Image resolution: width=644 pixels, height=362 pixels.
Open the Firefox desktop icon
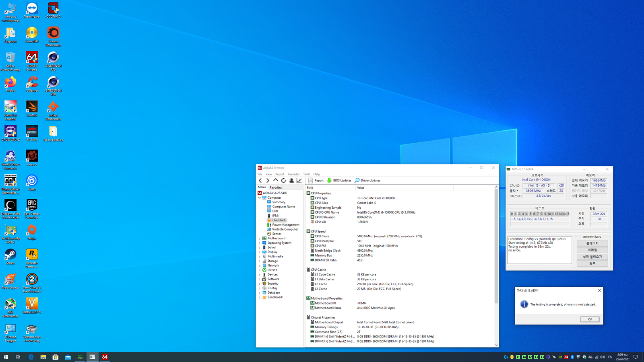[10, 84]
